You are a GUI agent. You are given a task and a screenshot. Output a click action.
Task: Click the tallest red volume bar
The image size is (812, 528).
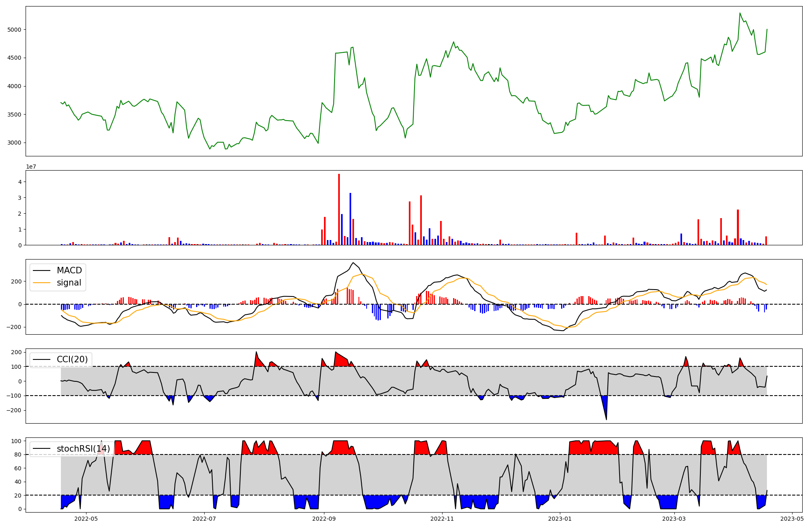pyautogui.click(x=339, y=209)
